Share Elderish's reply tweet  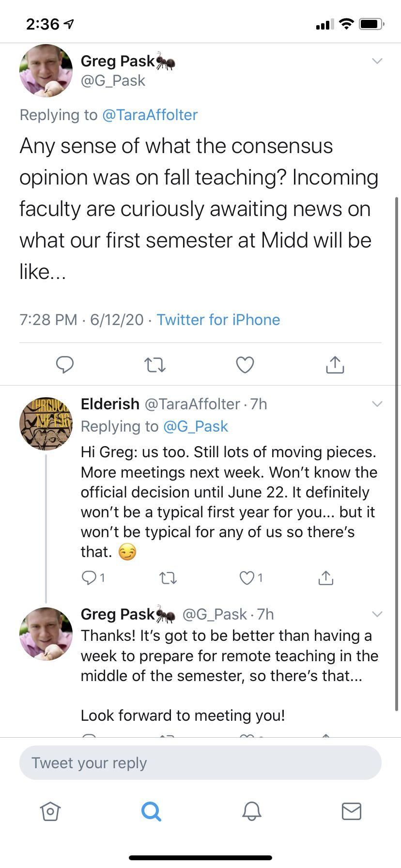coord(325,577)
